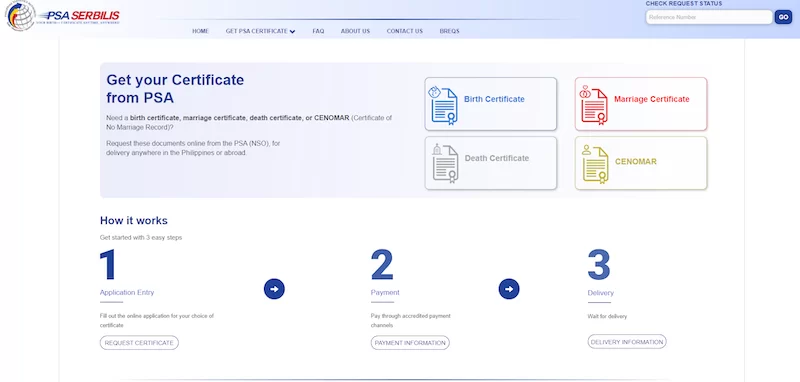Click the GO button for request status
This screenshot has height=382, width=800.
(783, 17)
